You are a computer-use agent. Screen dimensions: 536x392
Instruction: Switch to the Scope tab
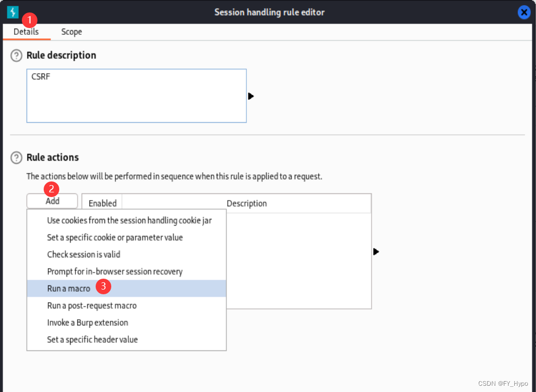click(x=71, y=32)
